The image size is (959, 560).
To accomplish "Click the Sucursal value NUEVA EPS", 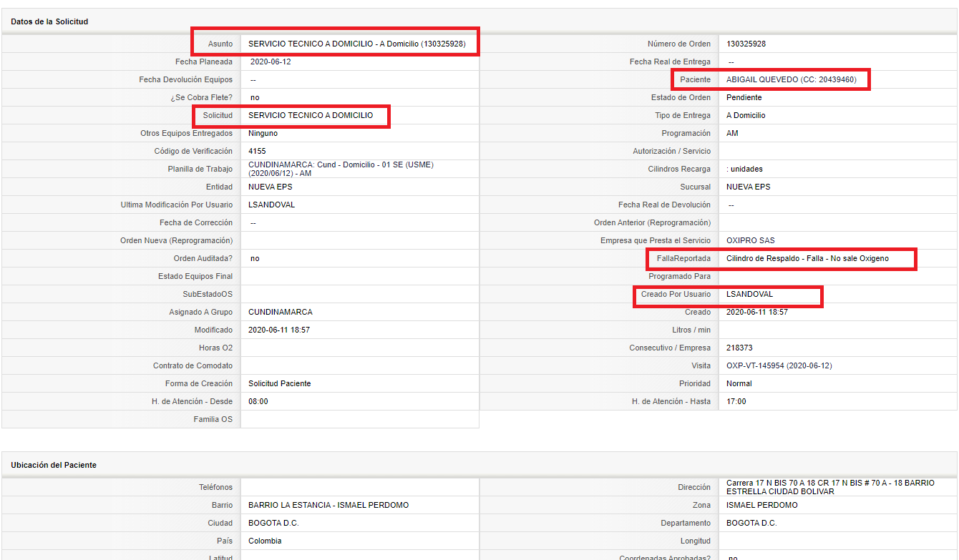I will coord(747,187).
